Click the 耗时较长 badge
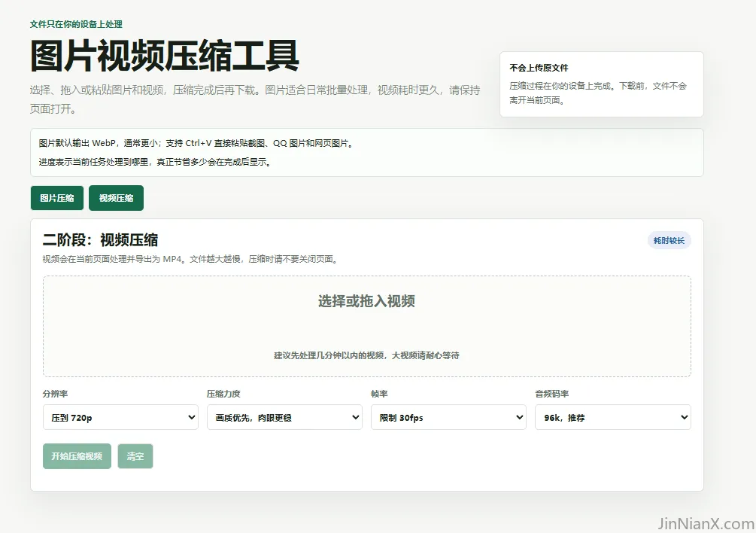 click(x=669, y=240)
